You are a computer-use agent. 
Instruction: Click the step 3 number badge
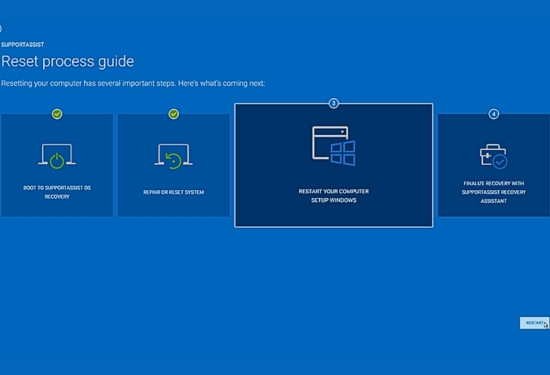tap(334, 103)
